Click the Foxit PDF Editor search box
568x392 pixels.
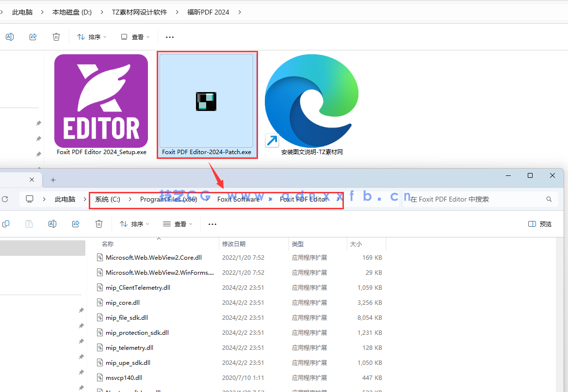tap(480, 199)
